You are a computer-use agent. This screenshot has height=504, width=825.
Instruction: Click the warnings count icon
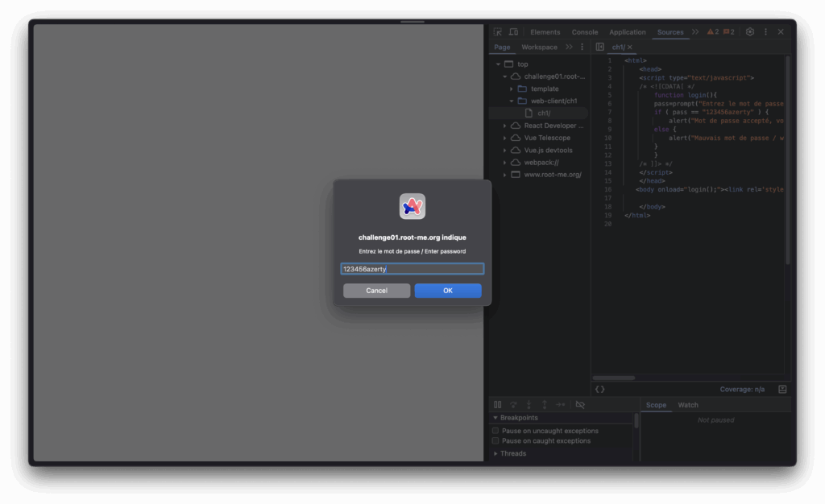(x=712, y=32)
